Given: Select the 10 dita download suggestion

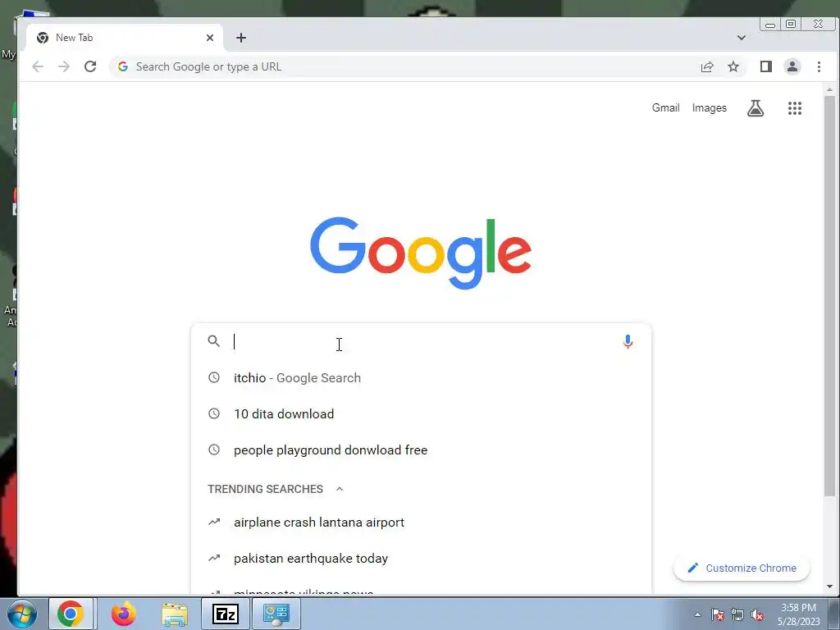Looking at the screenshot, I should [421, 413].
